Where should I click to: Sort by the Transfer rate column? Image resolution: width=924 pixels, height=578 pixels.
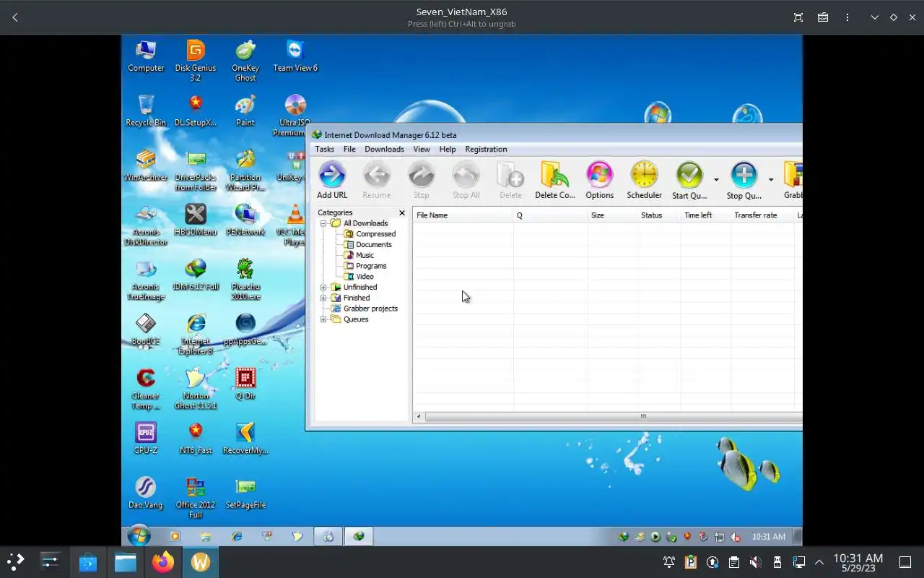click(x=762, y=215)
